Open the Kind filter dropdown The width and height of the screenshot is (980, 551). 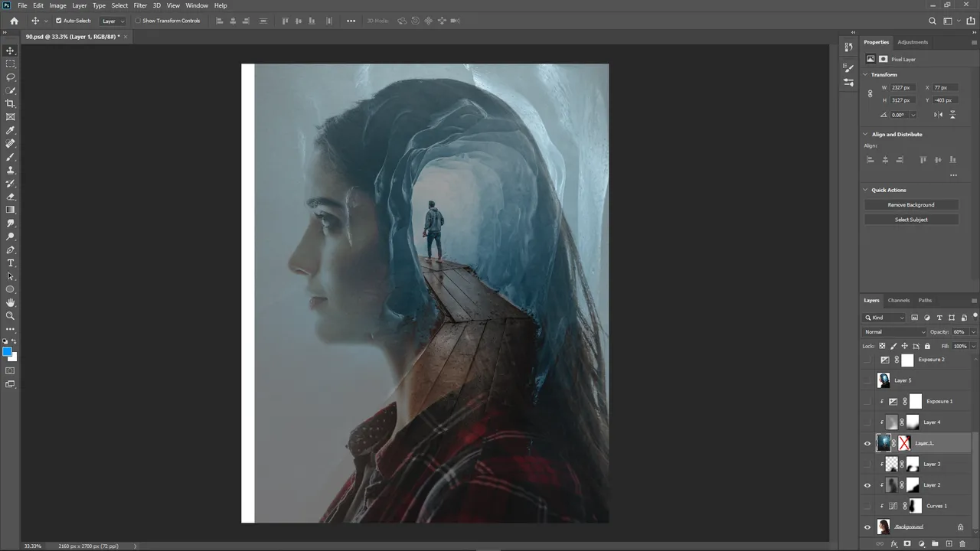pos(884,318)
